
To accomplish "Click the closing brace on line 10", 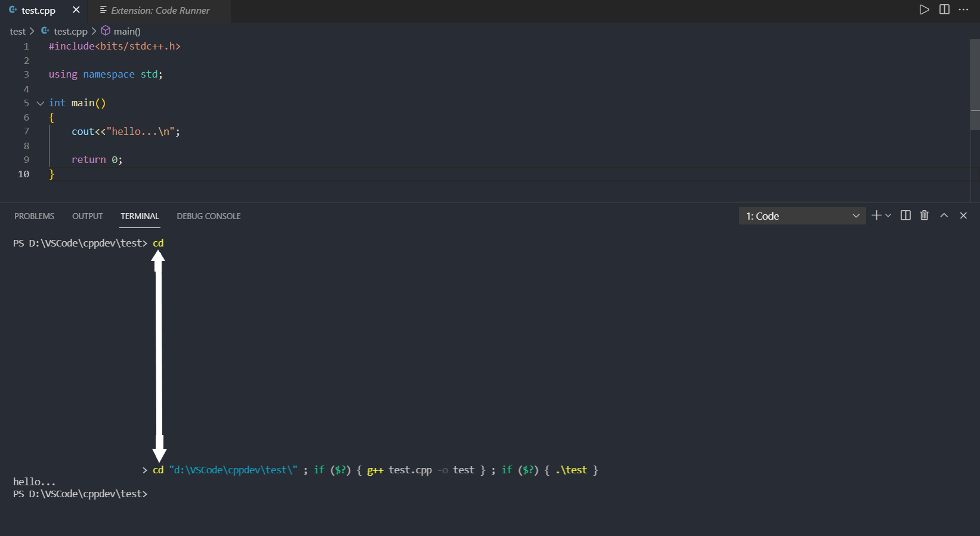I will [51, 174].
